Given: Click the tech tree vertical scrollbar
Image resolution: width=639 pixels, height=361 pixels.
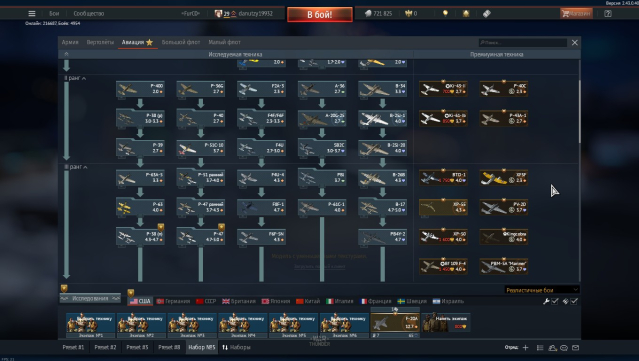Looking at the screenshot, I should 579,111.
